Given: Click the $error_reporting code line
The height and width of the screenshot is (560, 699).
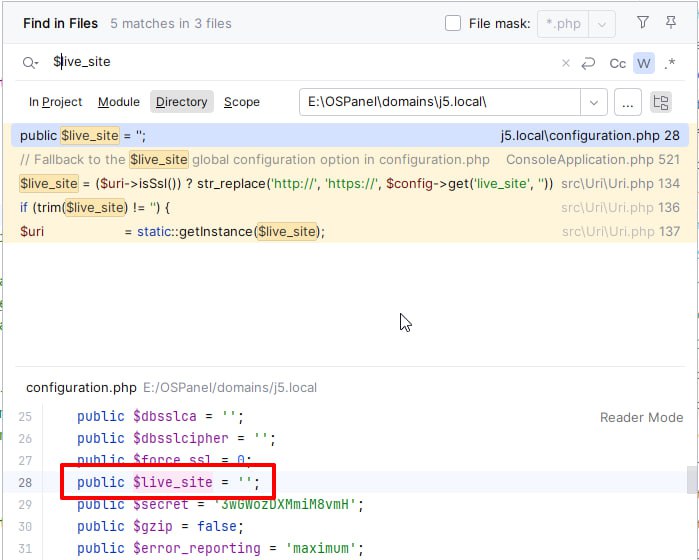Looking at the screenshot, I should coord(220,548).
